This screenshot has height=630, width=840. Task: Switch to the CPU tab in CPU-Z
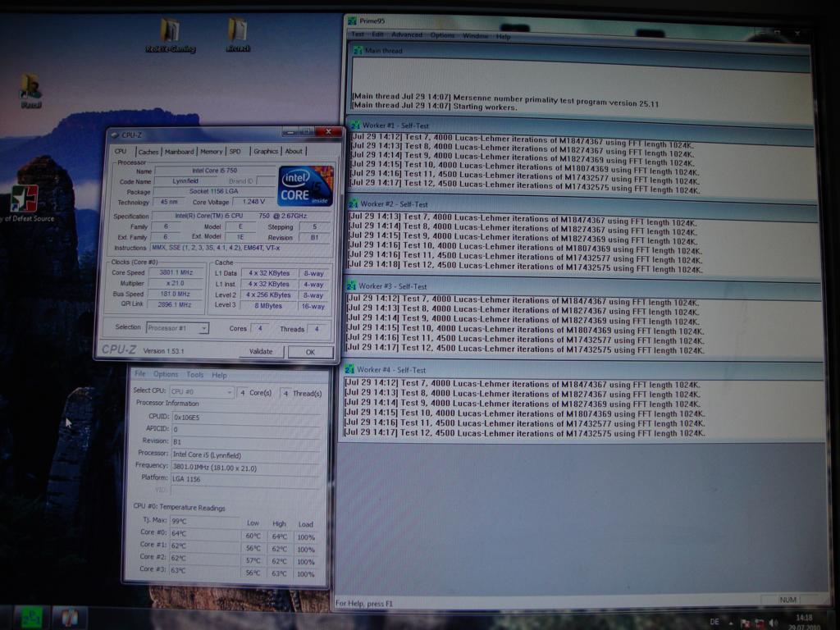tap(121, 151)
